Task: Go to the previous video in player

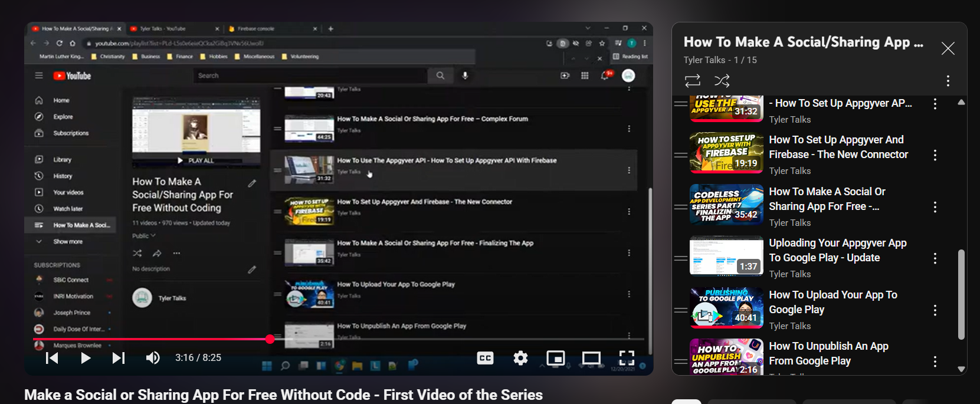Action: (x=52, y=358)
